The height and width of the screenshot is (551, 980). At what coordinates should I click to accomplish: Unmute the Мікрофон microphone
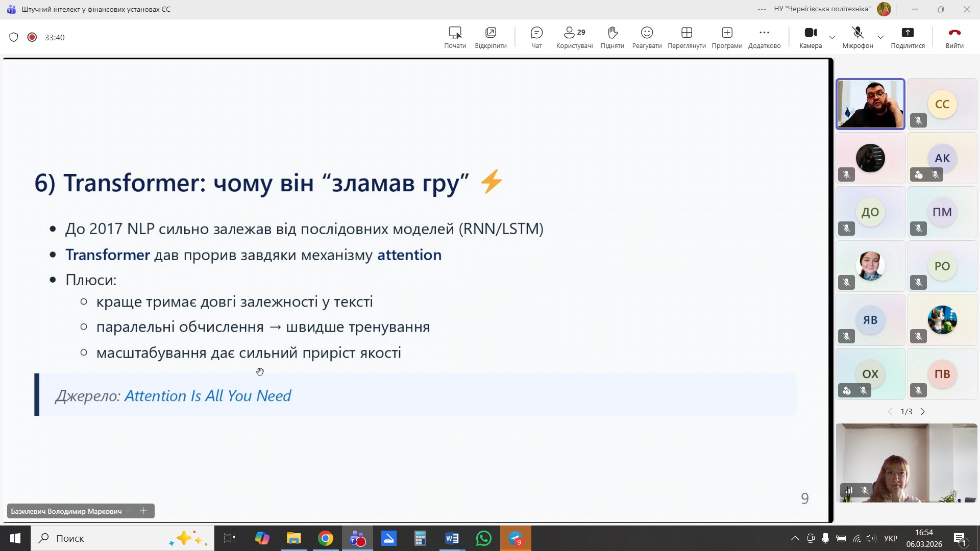[x=857, y=37]
